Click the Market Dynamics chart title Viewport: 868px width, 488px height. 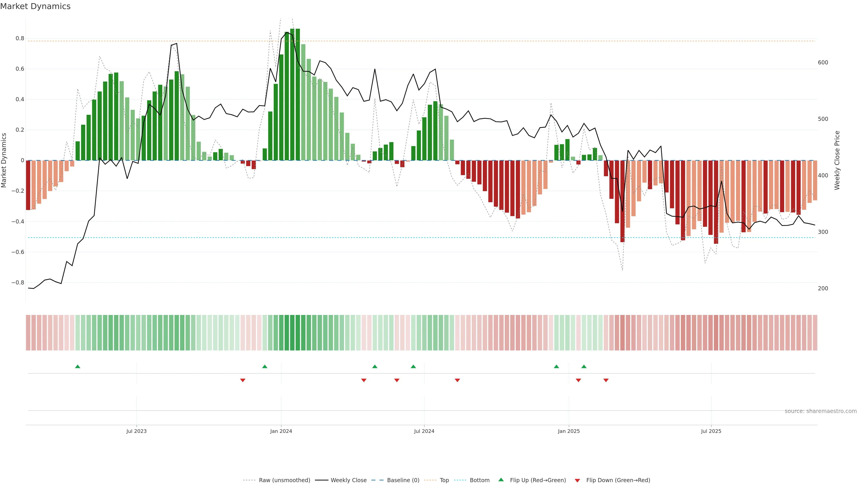coord(35,6)
